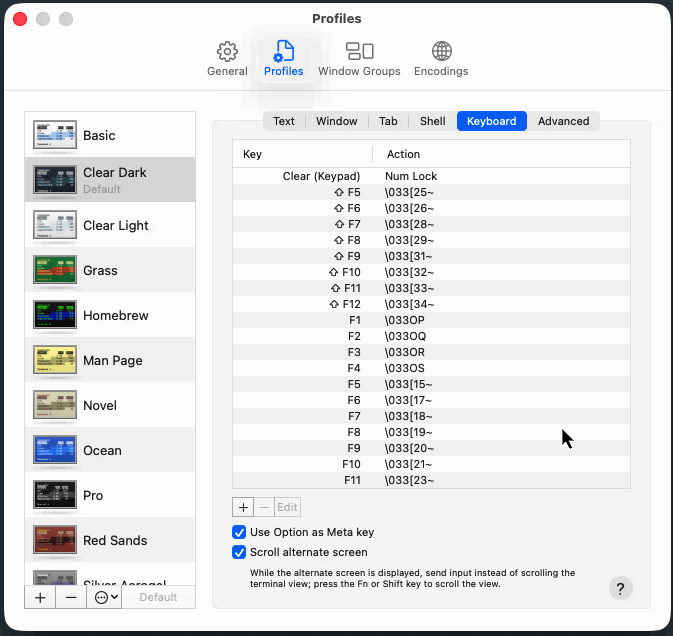Select the Shift F5 key mapping
Image resolution: width=673 pixels, height=636 pixels.
coord(431,192)
